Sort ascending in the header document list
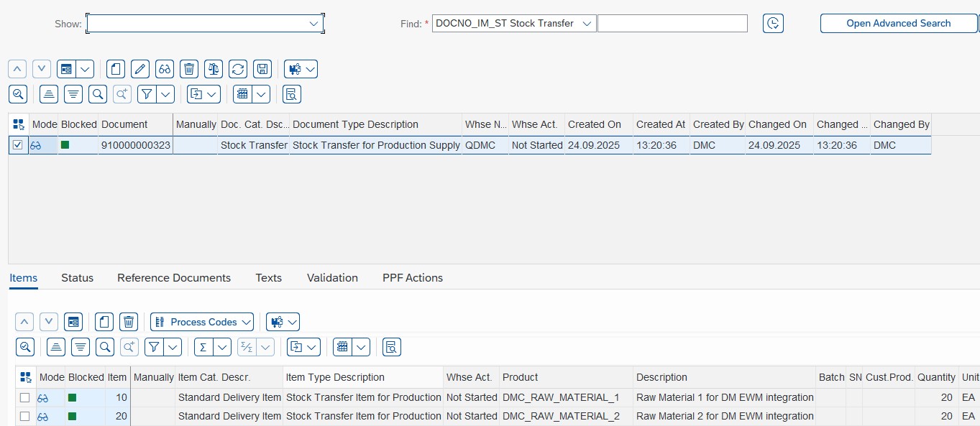980x426 pixels. pyautogui.click(x=49, y=94)
